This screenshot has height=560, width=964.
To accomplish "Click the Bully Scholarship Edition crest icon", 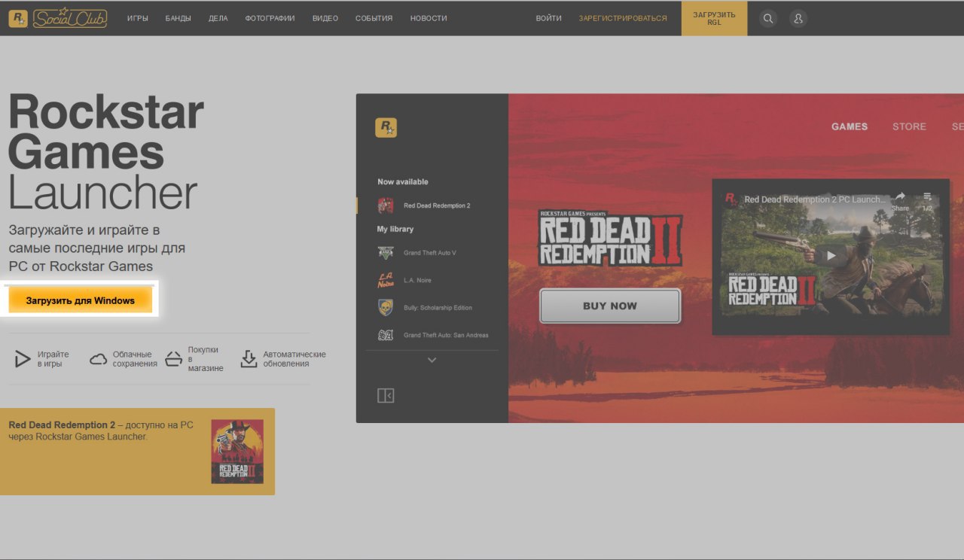I will [386, 307].
